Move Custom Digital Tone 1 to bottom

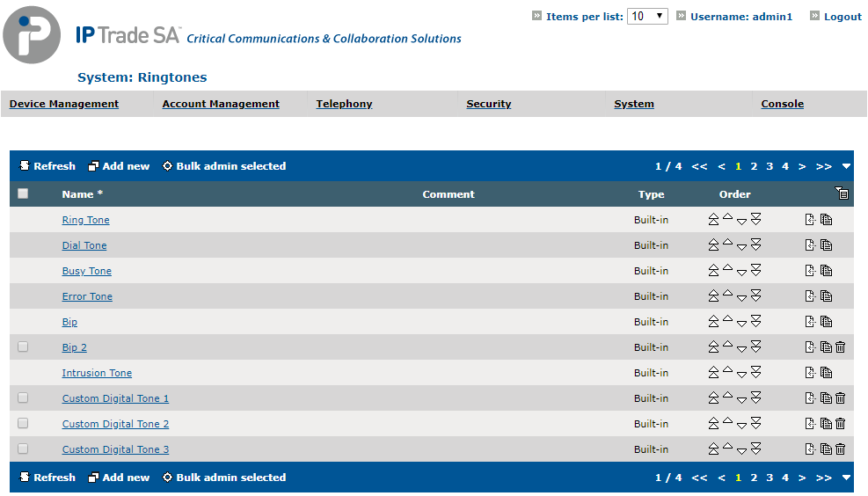coord(755,398)
